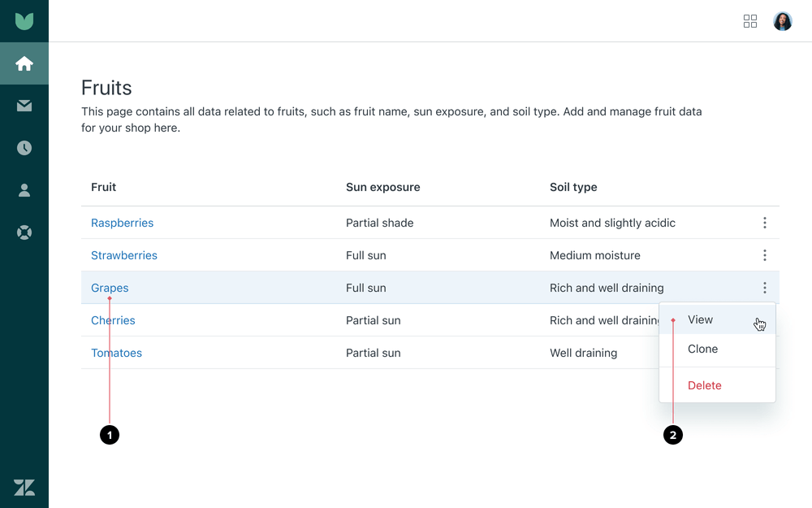The width and height of the screenshot is (812, 508).
Task: Collapse the Grapes row overflow menu
Action: tap(764, 288)
